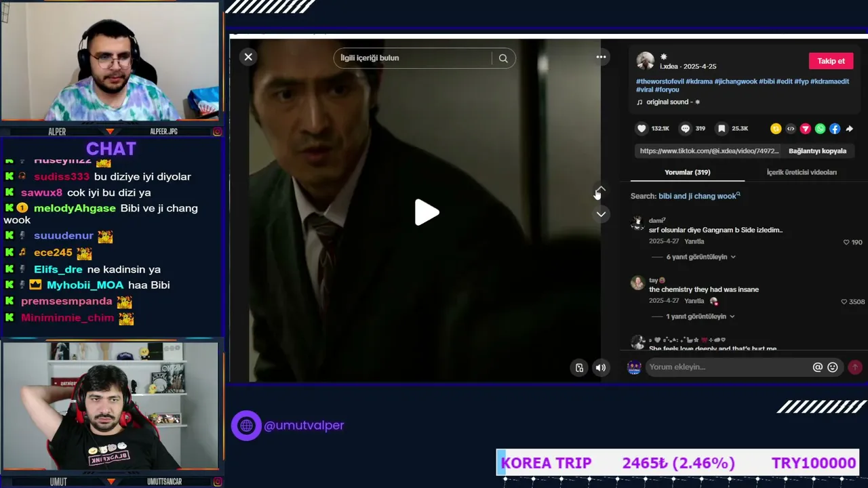Image resolution: width=868 pixels, height=488 pixels.
Task: Open the #bibi hashtag
Action: [x=767, y=81]
